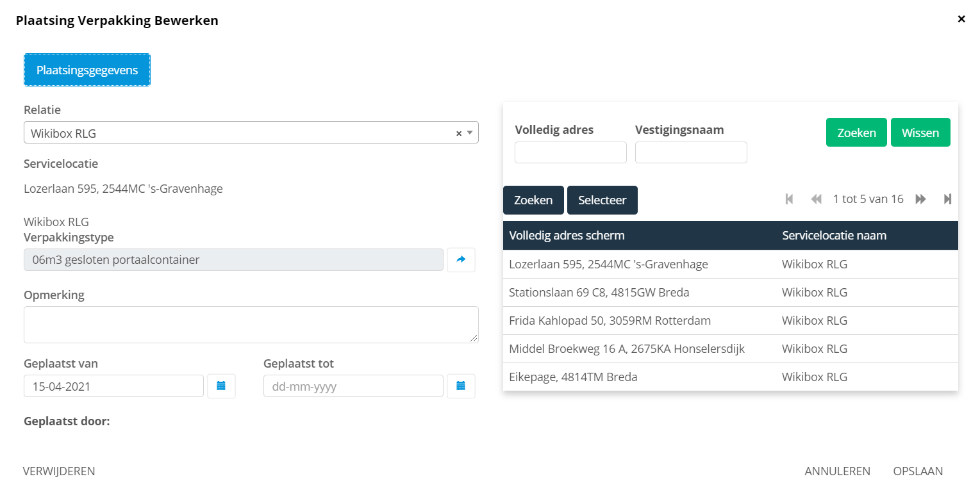
Task: Go to previous page of results
Action: 816,199
